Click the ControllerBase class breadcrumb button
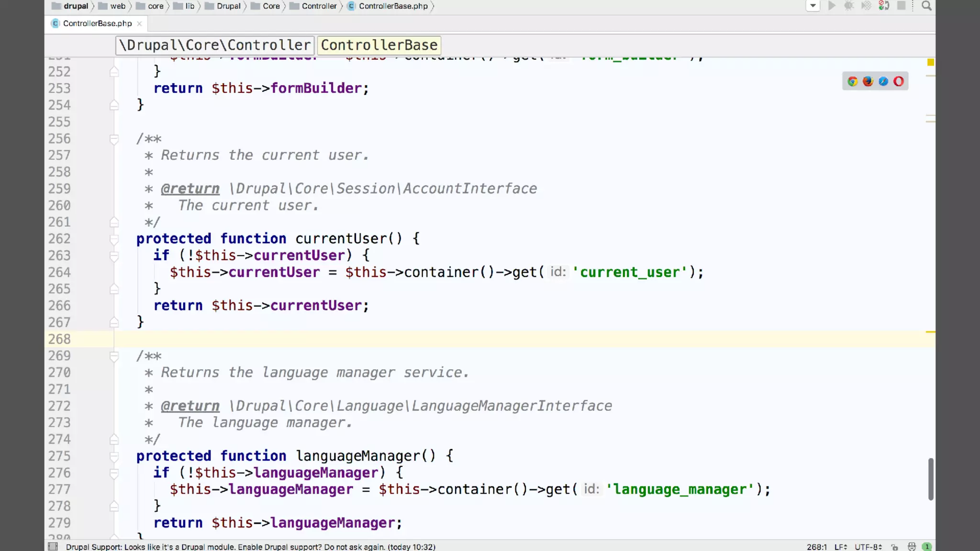Screen dimensions: 980x551 pyautogui.click(x=379, y=45)
